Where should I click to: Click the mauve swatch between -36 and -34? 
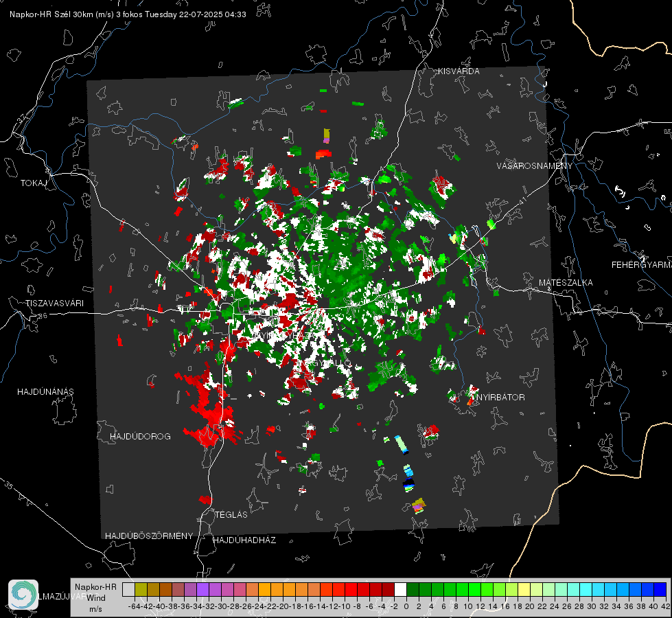190,589
